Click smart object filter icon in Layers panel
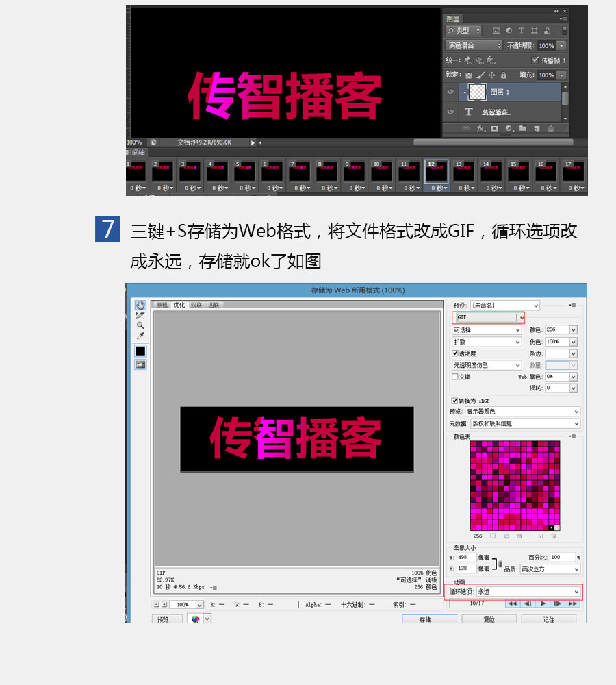 (x=547, y=31)
